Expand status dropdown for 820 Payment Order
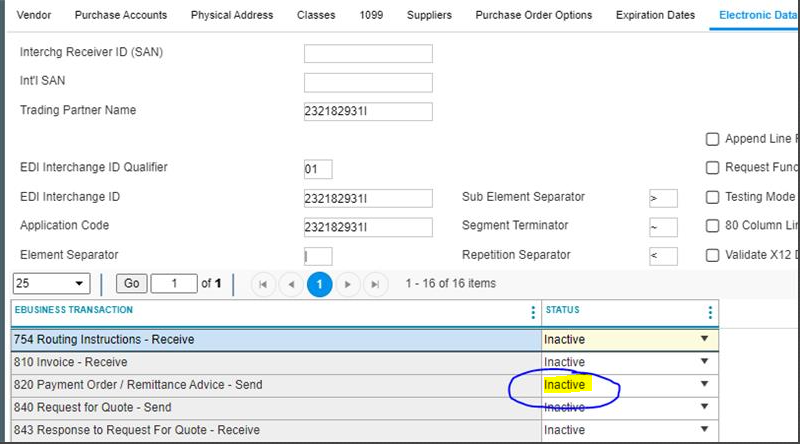This screenshot has width=800, height=444. pos(704,385)
